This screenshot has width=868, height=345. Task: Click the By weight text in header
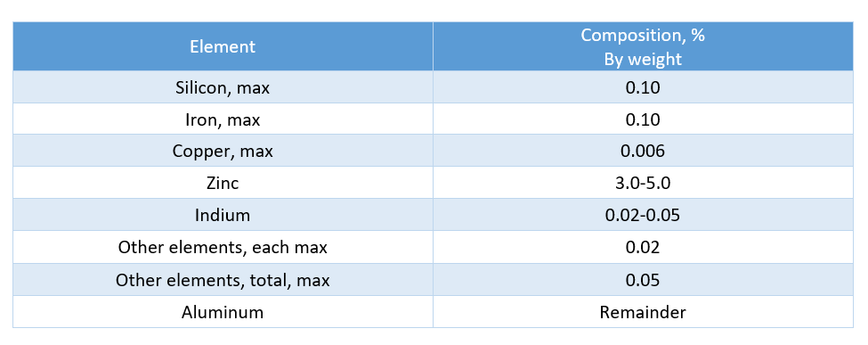[643, 60]
